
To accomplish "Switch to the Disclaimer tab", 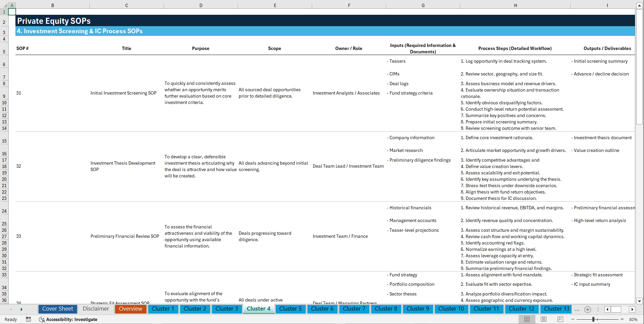I will (96, 309).
